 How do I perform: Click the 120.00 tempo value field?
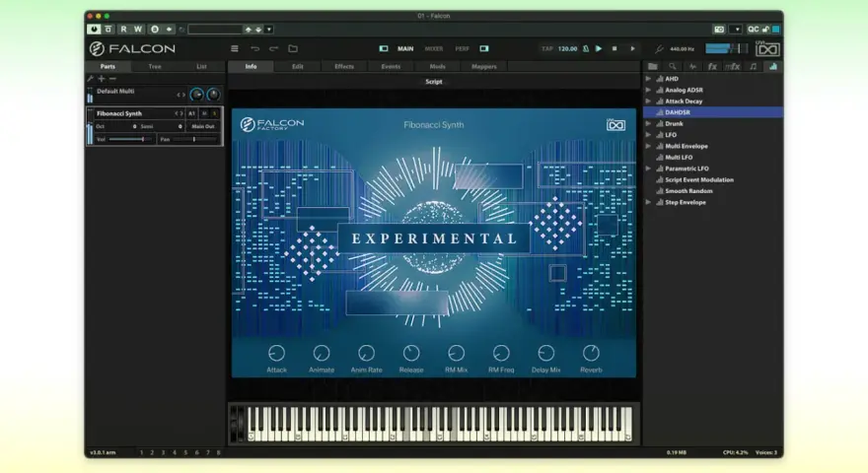point(567,48)
